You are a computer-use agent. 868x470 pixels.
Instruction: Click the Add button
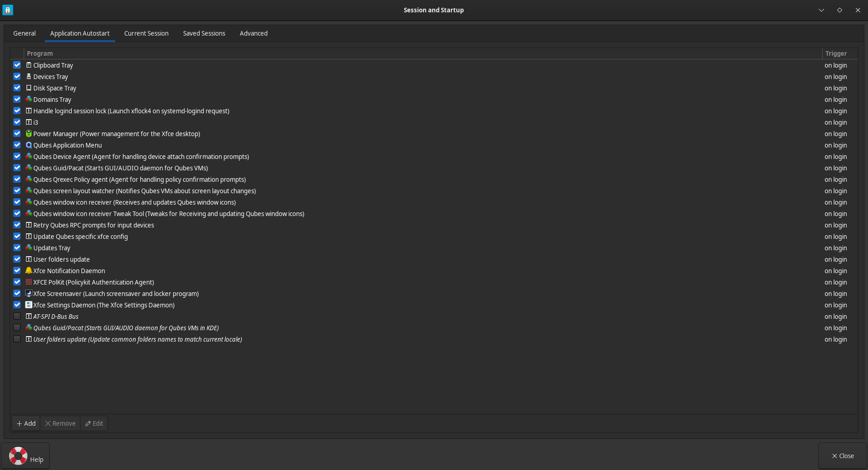[x=26, y=423]
